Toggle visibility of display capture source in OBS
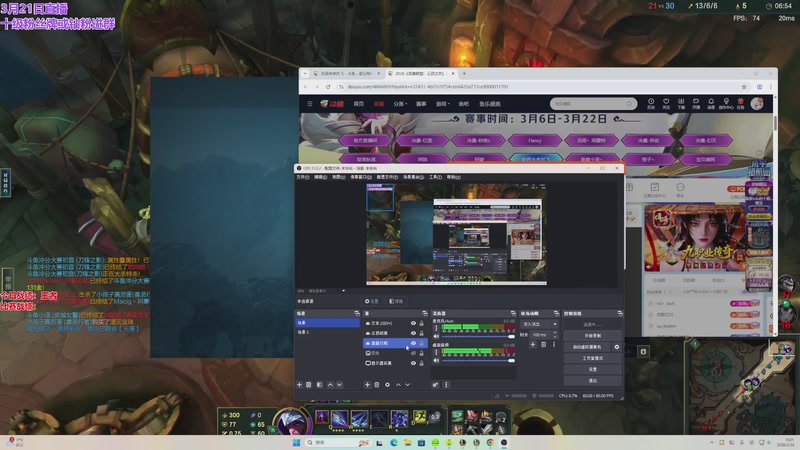The image size is (800, 450). point(413,363)
